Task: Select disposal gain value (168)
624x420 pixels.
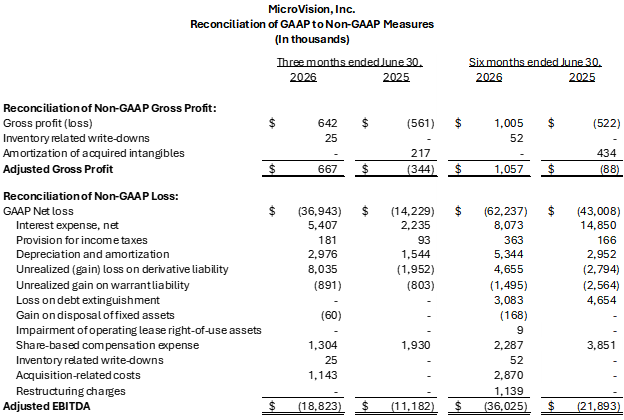Action: [x=513, y=315]
